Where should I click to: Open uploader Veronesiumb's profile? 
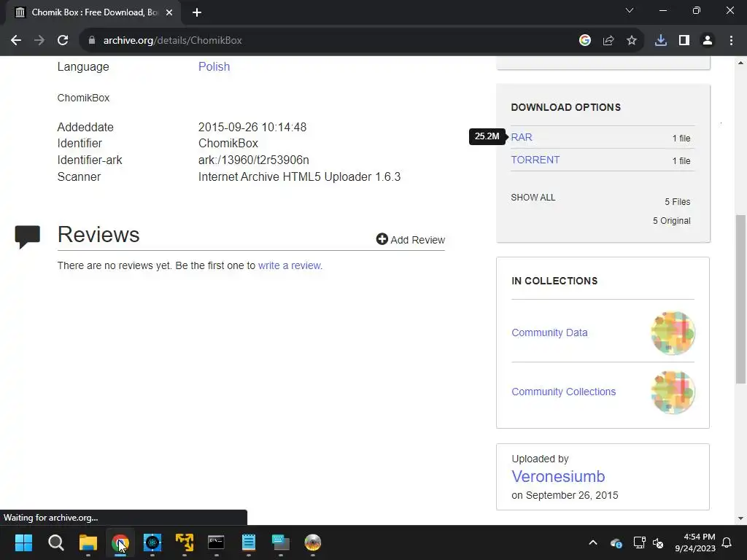pos(558,476)
